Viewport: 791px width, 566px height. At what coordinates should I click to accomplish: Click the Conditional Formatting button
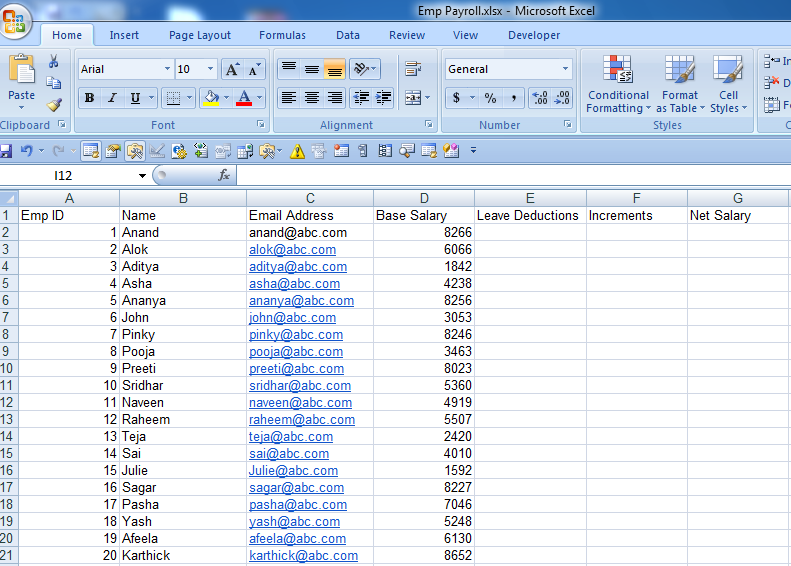[x=618, y=85]
